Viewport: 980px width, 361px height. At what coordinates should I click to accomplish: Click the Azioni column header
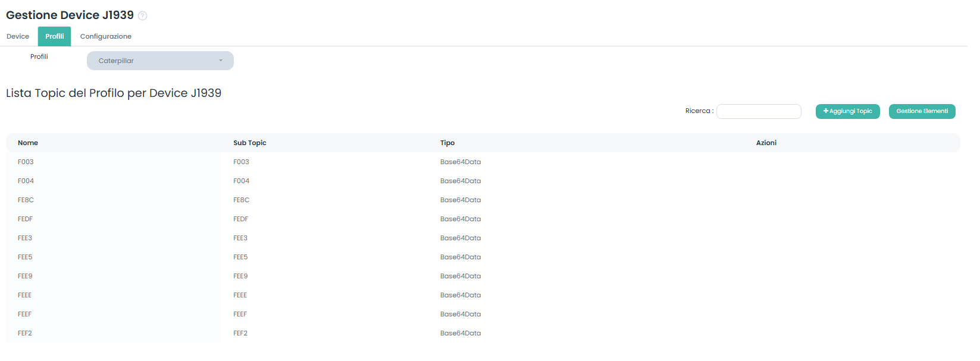[766, 143]
